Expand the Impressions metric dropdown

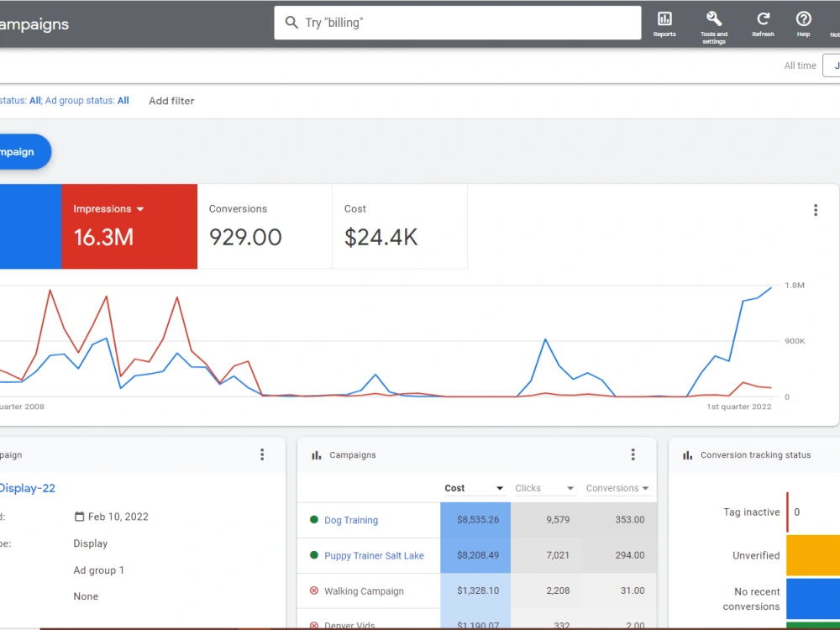pyautogui.click(x=140, y=209)
